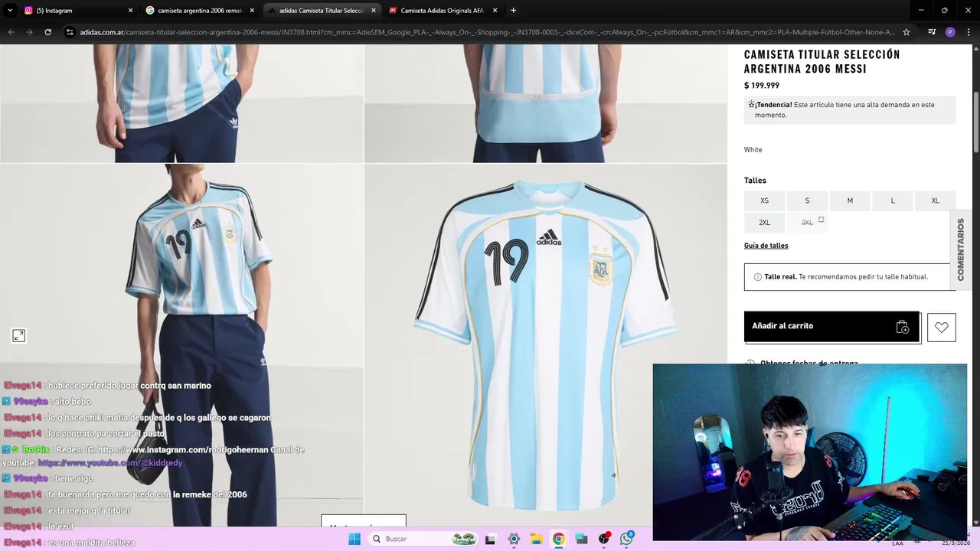Click the product title 'Camiseta Titular Selección Argentina 2006 Messi'
Screen dimensions: 980x551
[x=822, y=62]
